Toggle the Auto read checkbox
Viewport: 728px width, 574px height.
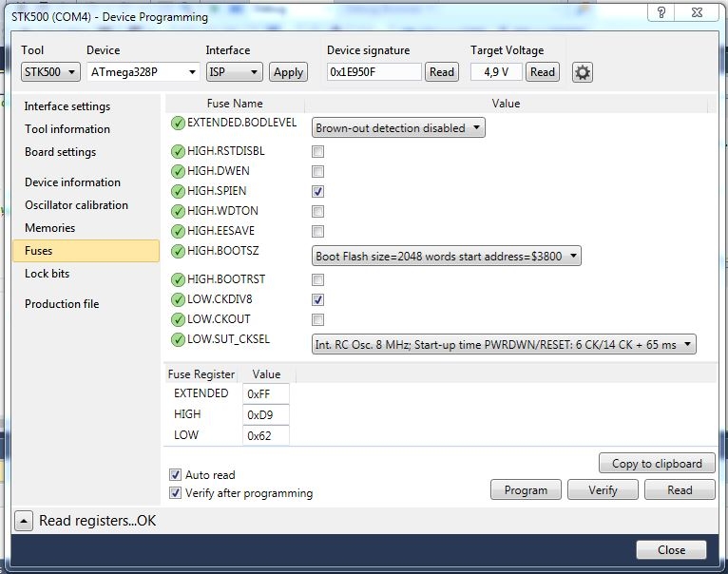click(x=175, y=474)
